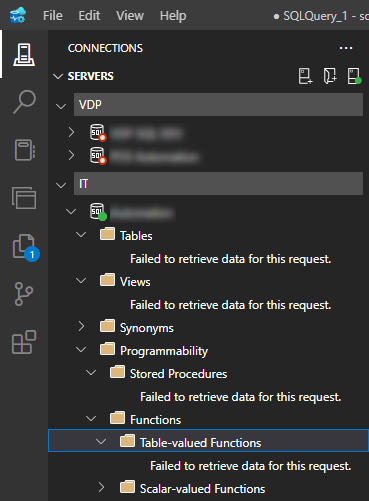369x501 pixels.
Task: Click the CONNECTIONS panel title
Action: coord(105,48)
